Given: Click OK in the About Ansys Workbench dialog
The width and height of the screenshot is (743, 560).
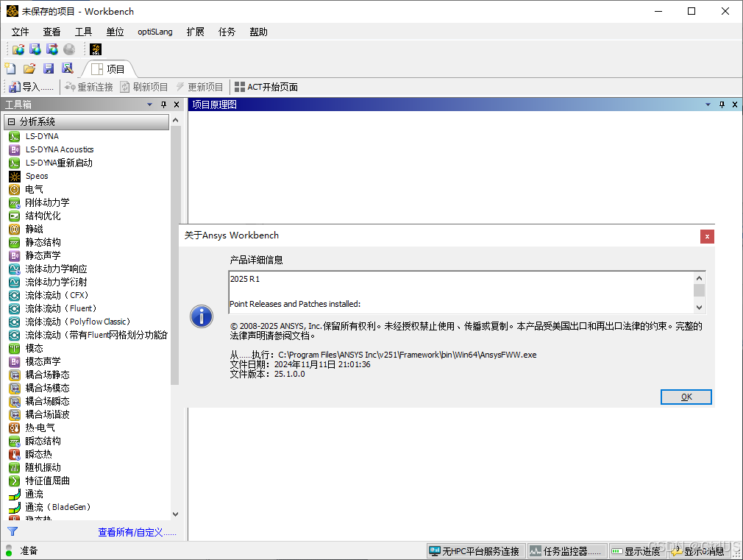Looking at the screenshot, I should [x=686, y=397].
